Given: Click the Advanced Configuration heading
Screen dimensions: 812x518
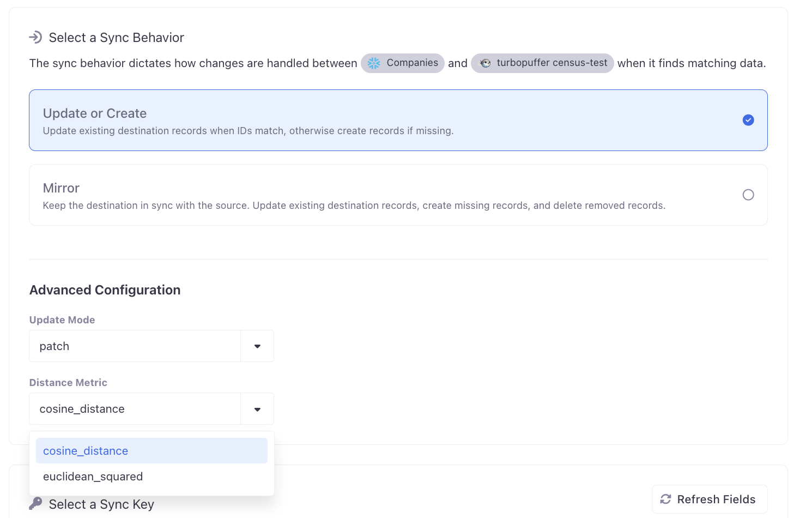Looking at the screenshot, I should pyautogui.click(x=105, y=290).
